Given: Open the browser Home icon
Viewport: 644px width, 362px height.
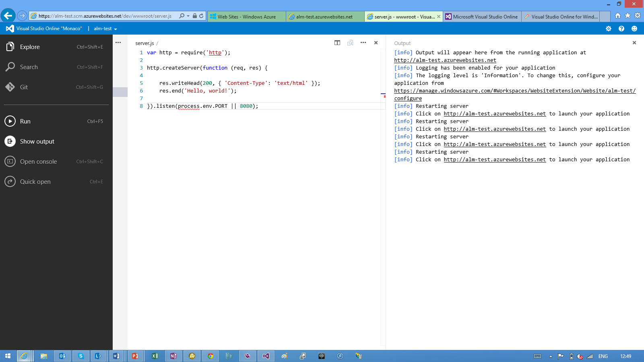Looking at the screenshot, I should 618,16.
